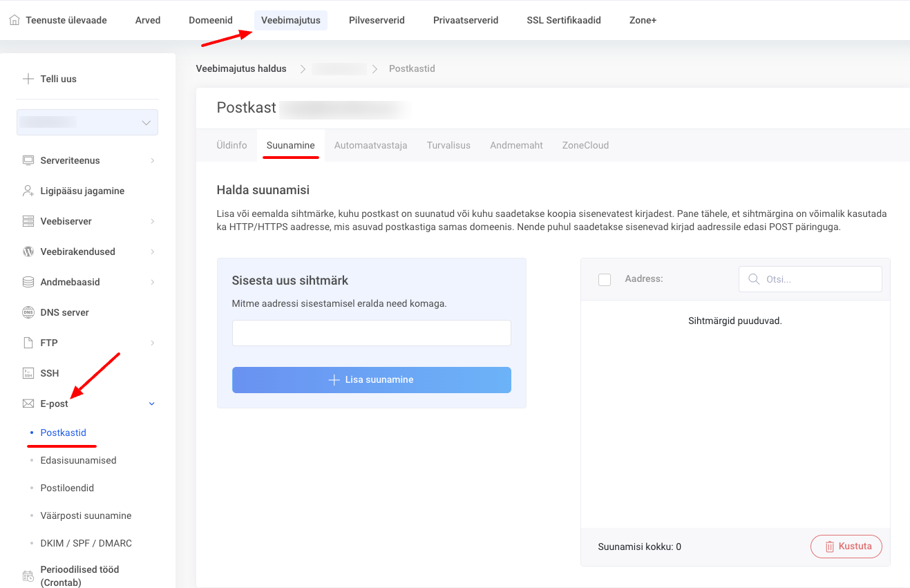Click the E-post envelope icon
The image size is (910, 588).
tap(28, 404)
